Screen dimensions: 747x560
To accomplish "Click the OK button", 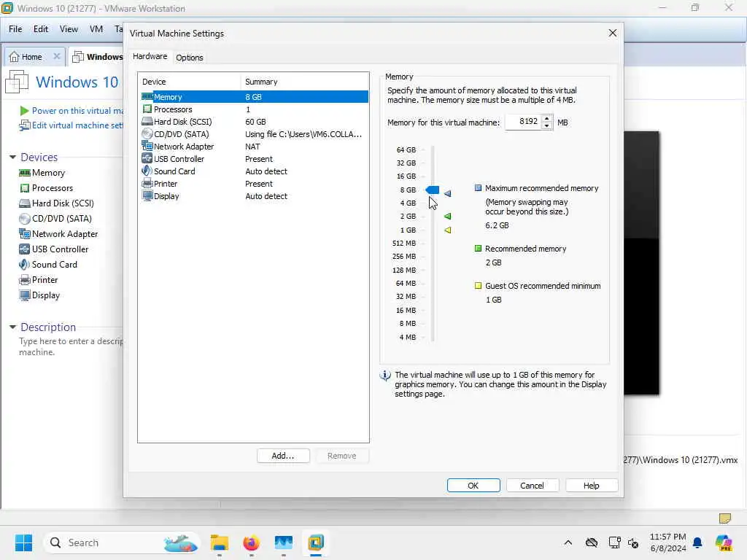I will [x=473, y=485].
